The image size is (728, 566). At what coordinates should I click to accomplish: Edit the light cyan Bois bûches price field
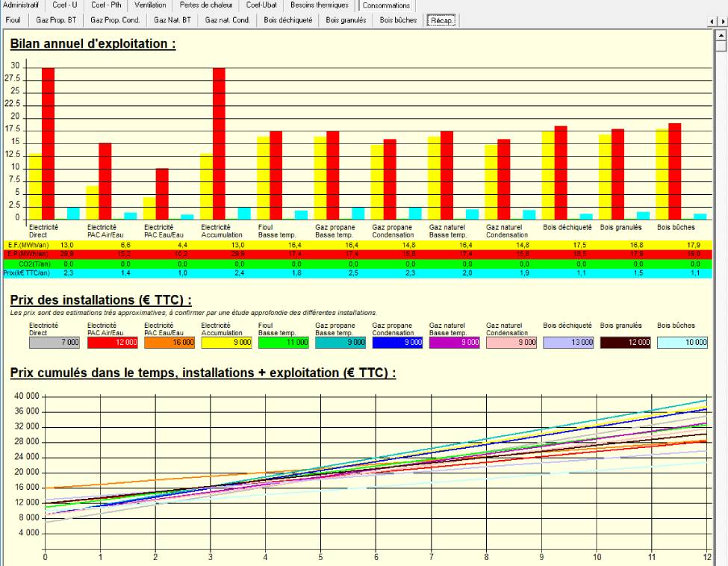point(679,342)
